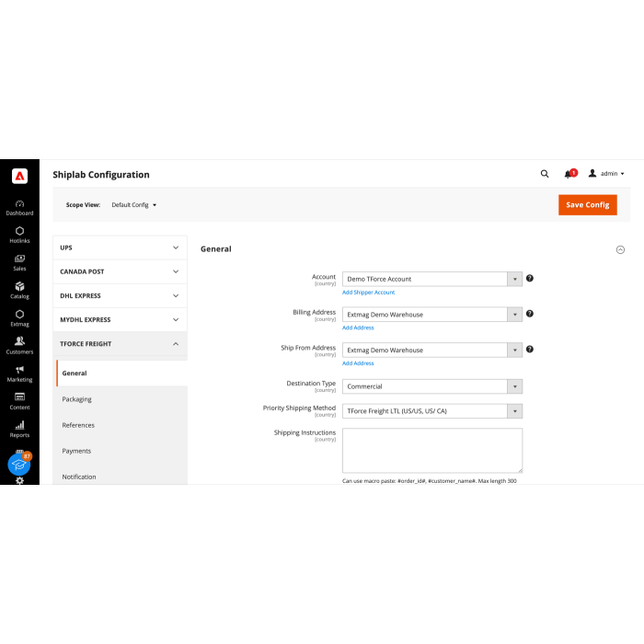Open the Ship From Address dropdown

point(432,350)
